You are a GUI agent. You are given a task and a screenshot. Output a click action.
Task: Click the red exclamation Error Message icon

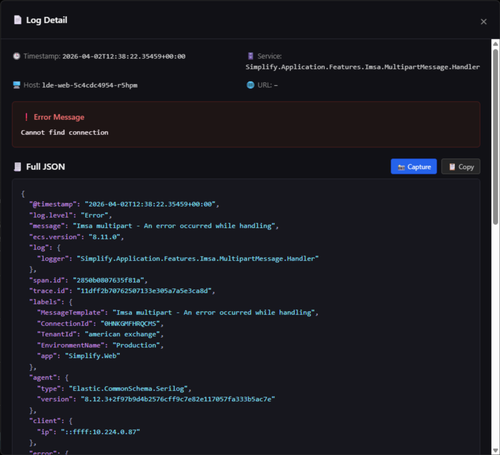click(26, 117)
